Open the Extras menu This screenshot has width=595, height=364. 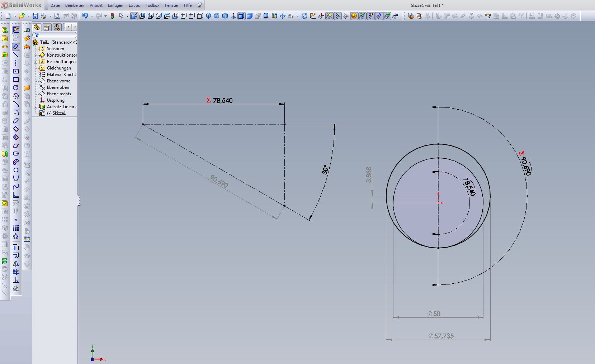click(x=134, y=5)
